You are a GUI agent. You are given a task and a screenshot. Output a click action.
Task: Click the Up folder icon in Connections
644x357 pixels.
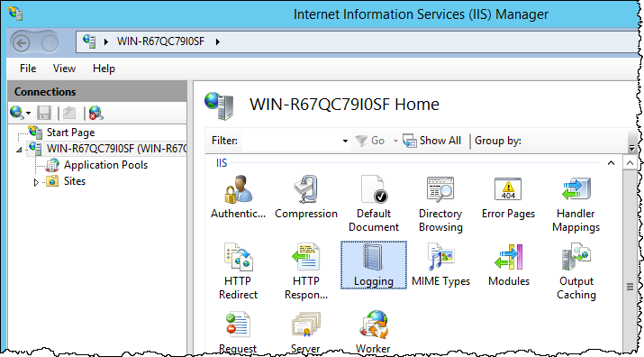click(69, 113)
